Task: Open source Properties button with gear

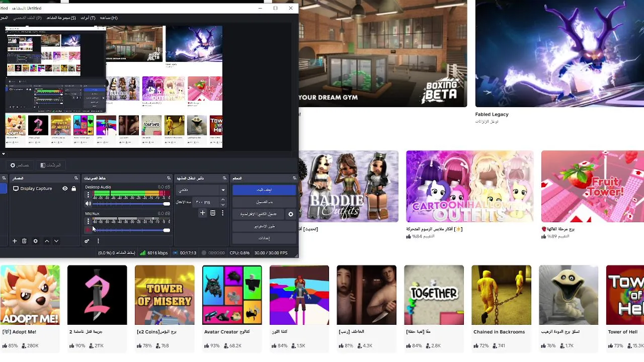Action: pos(20,165)
